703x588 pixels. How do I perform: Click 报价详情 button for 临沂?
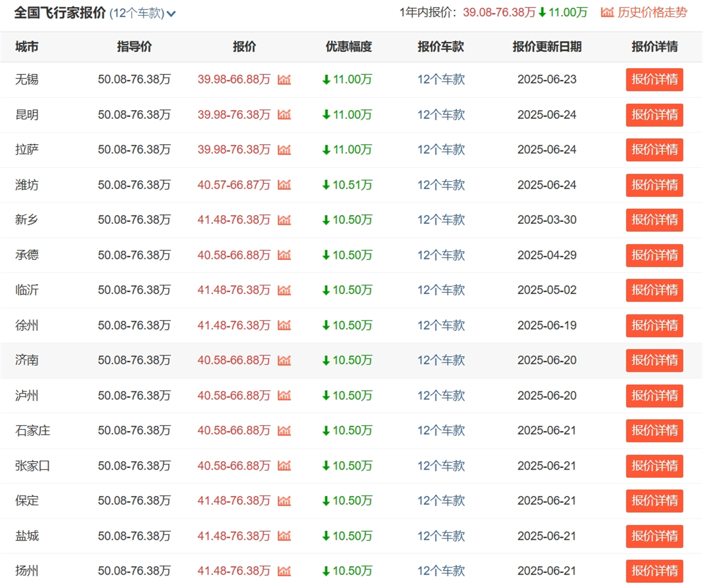click(654, 290)
